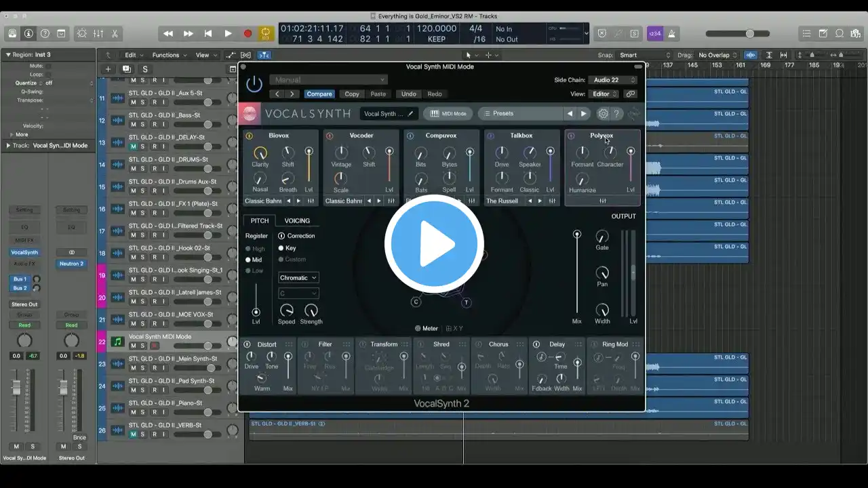This screenshot has width=868, height=488.
Task: Select the Key correction radio button
Action: 281,248
